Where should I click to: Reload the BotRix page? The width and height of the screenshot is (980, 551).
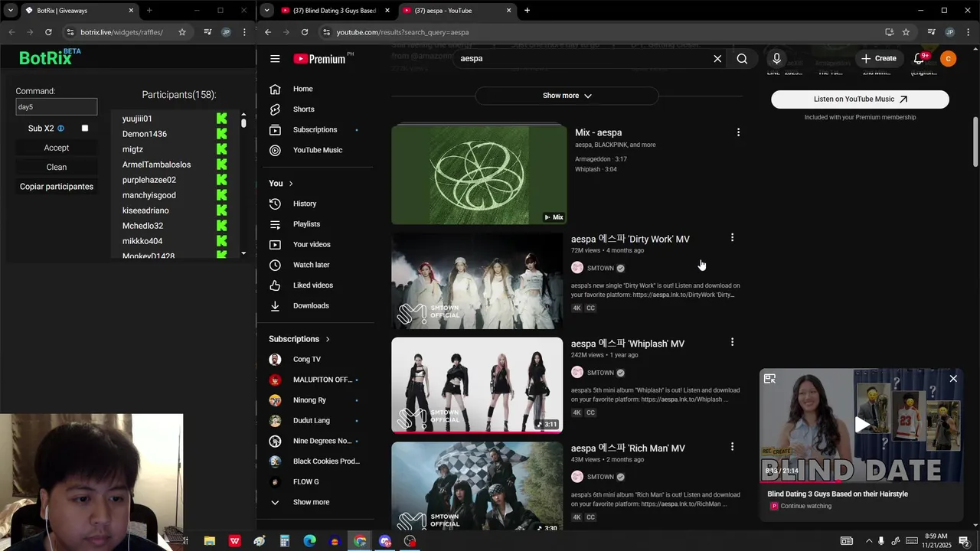48,32
